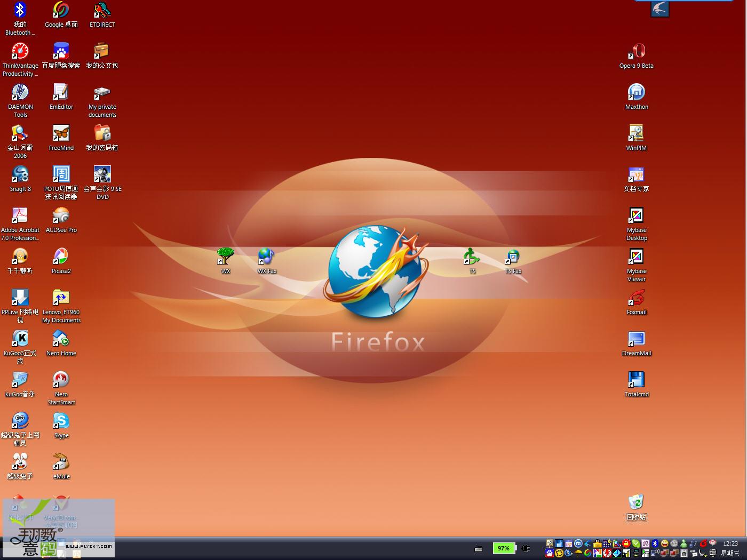The image size is (747, 560).
Task: Launch eMule desktop shortcut
Action: [61, 467]
